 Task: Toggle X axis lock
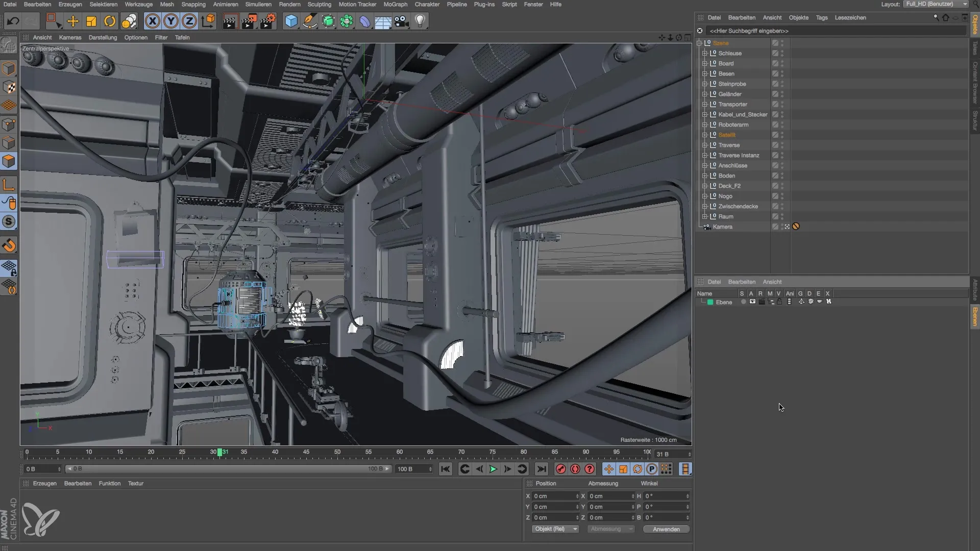(152, 21)
